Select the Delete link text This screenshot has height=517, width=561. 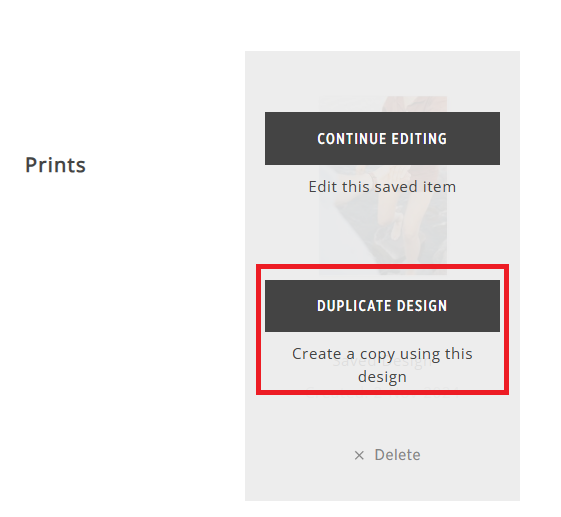(x=397, y=455)
